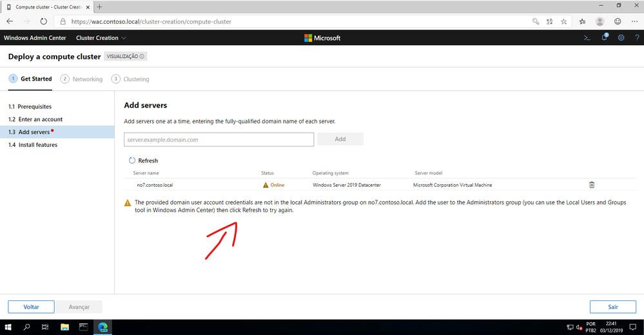Image resolution: width=644 pixels, height=335 pixels.
Task: Click the info icon on VISUALIZAÇÃO badge
Action: [142, 56]
